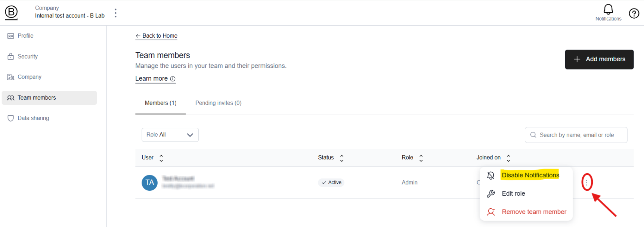Click the TA user avatar
Screen dimensions: 644x227
[149, 183]
